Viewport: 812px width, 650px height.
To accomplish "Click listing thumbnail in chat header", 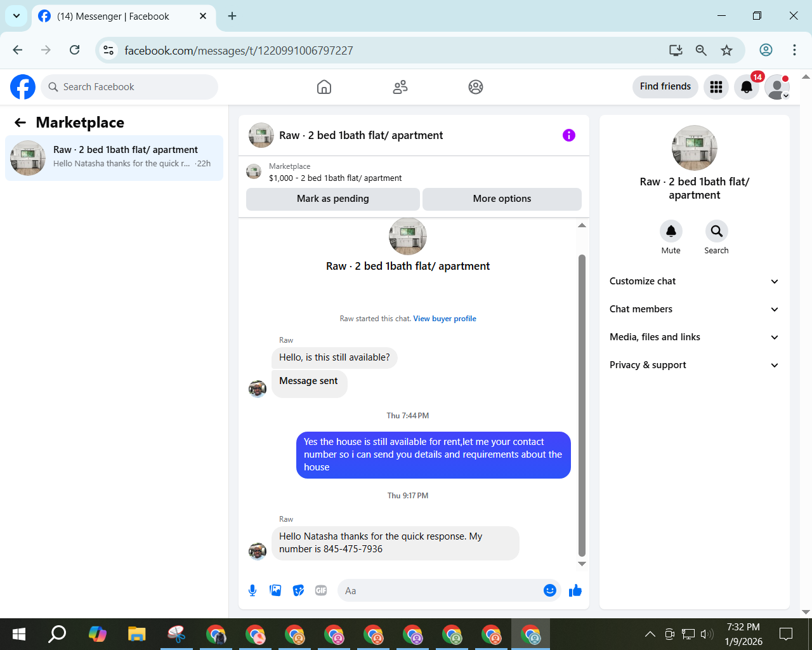I will (x=261, y=135).
